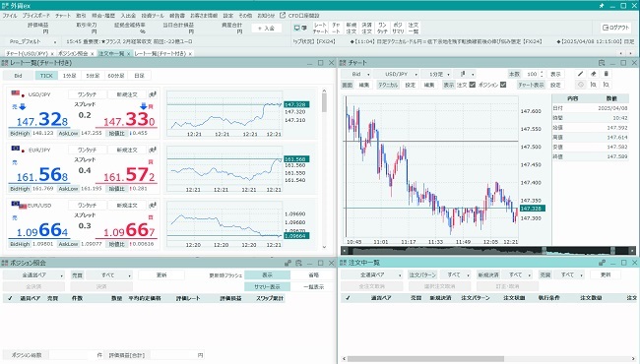Click the pop-out icon in ポジション照会 title bar
640x364 pixels.
[x=298, y=263]
